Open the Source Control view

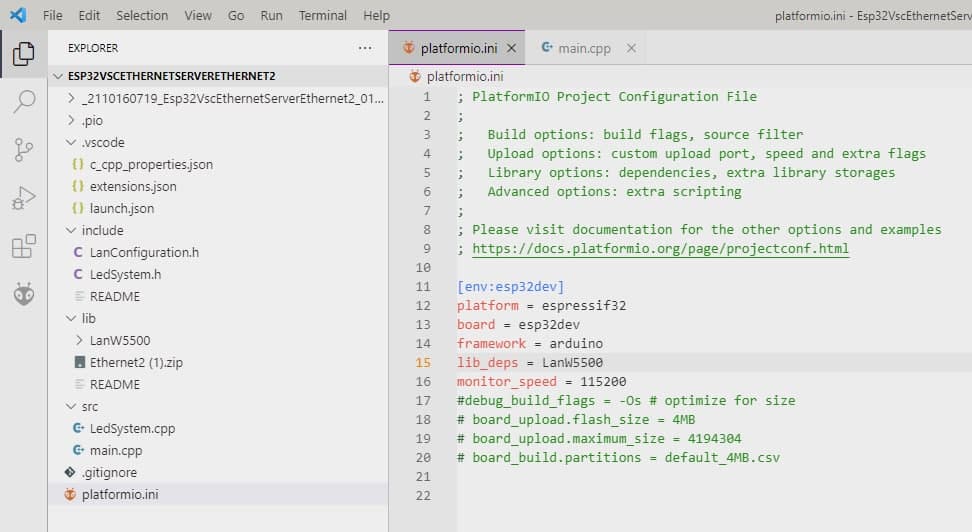point(24,150)
